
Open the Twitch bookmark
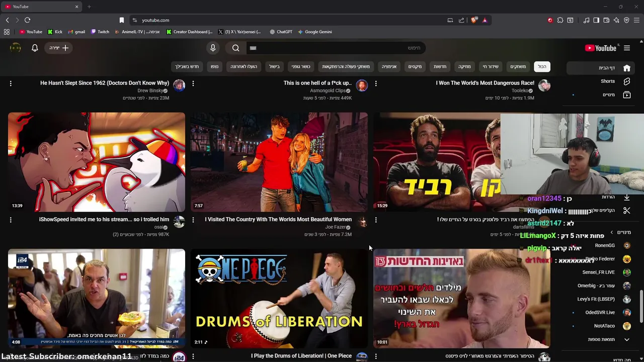(100, 32)
